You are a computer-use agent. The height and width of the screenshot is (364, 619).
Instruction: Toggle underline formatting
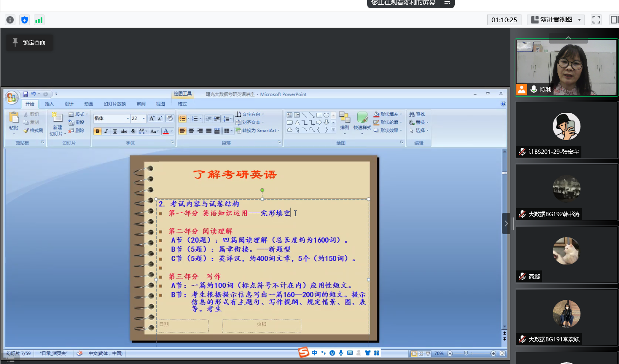coord(115,131)
